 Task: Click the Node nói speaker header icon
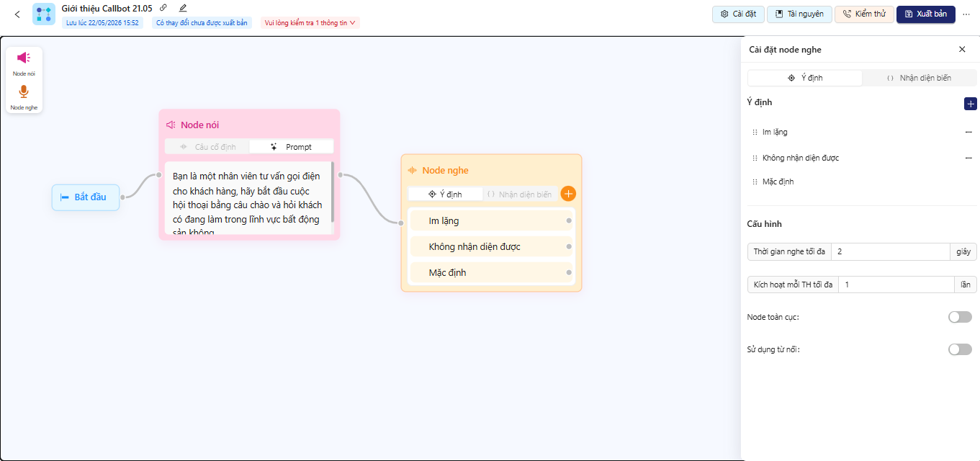[x=171, y=125]
